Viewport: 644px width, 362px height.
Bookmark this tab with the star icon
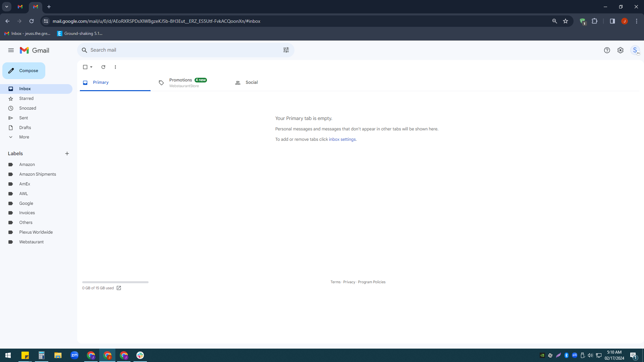click(x=566, y=21)
